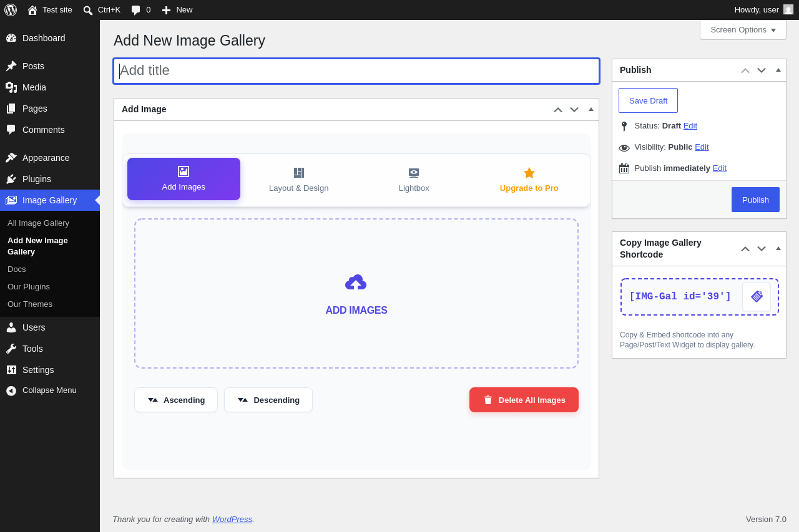
Task: Sort images with the Ascending button
Action: click(x=176, y=400)
